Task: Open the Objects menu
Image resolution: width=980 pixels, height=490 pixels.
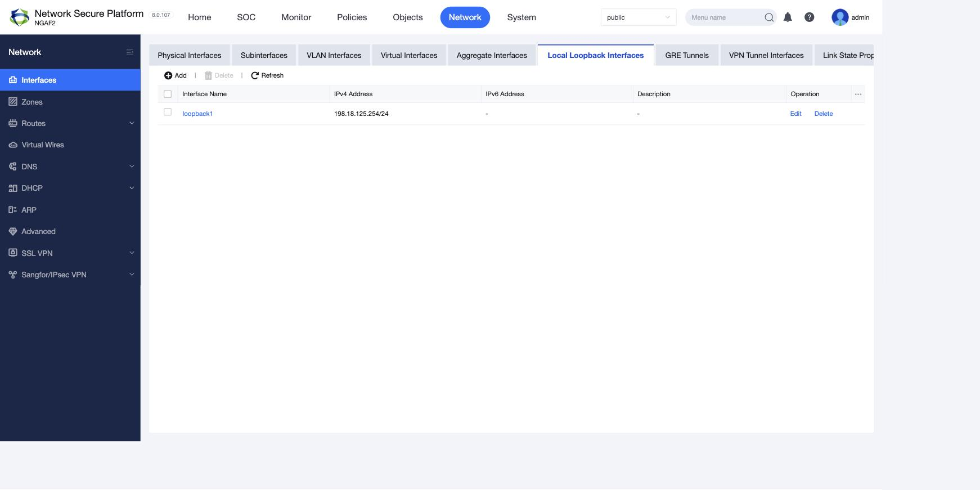Action: click(x=408, y=17)
